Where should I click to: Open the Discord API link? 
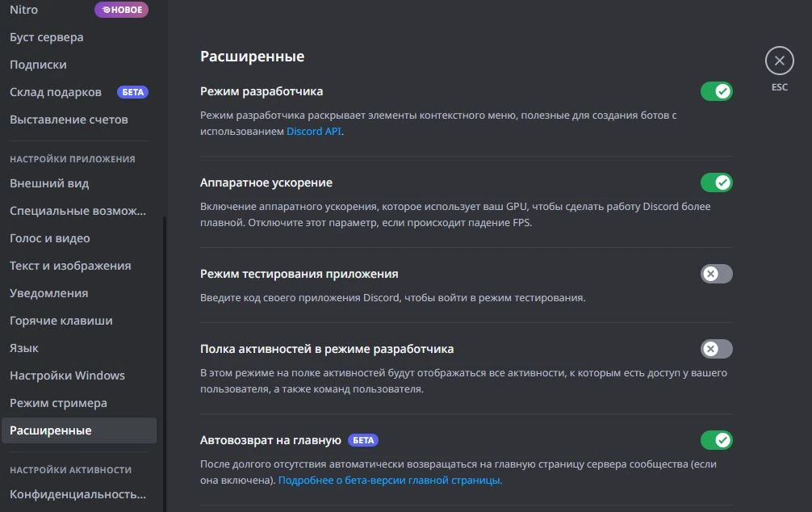[x=314, y=131]
